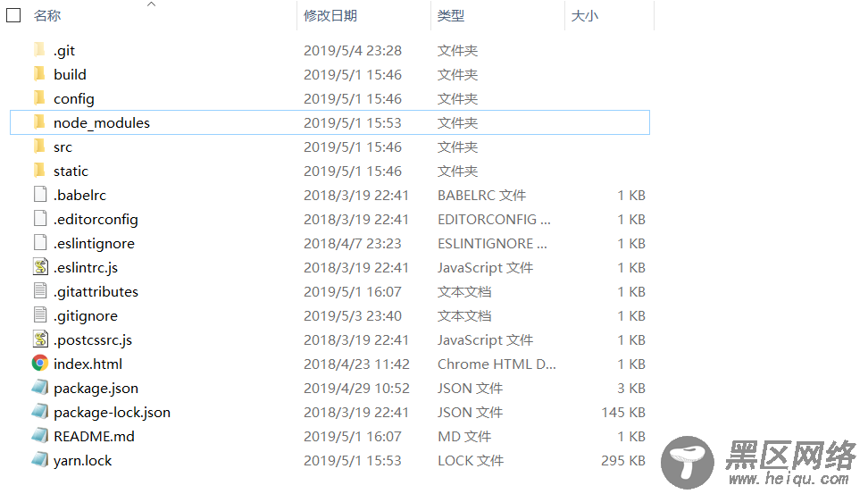Select the config folder name
Screen dimensions: 868x494
[x=73, y=98]
